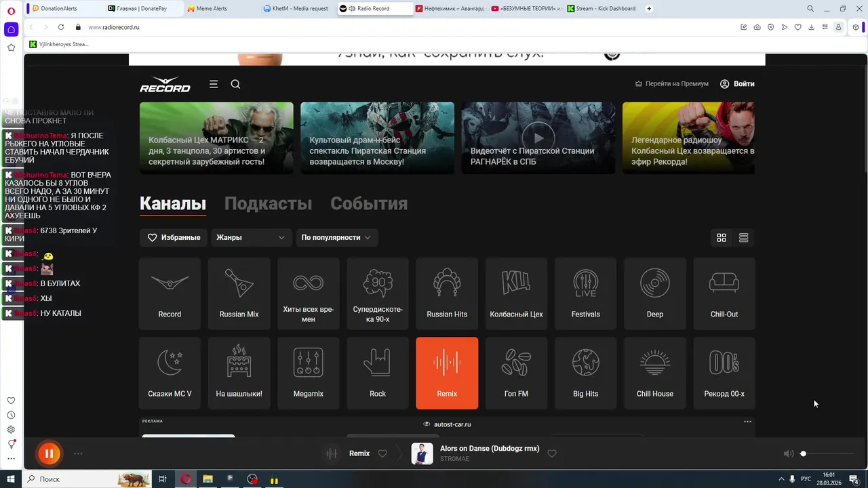868x488 pixels.
Task: Open Opera sidebar history clock
Action: [x=11, y=415]
